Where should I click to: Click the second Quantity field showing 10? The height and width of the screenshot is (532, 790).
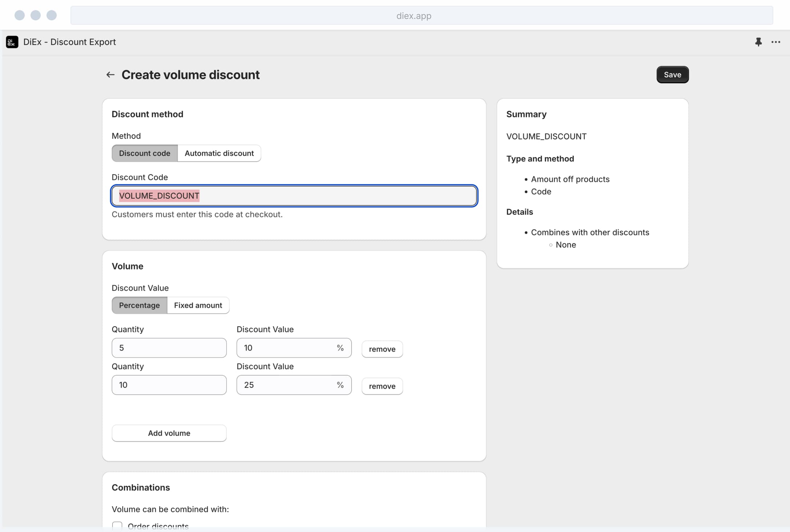[x=169, y=385]
